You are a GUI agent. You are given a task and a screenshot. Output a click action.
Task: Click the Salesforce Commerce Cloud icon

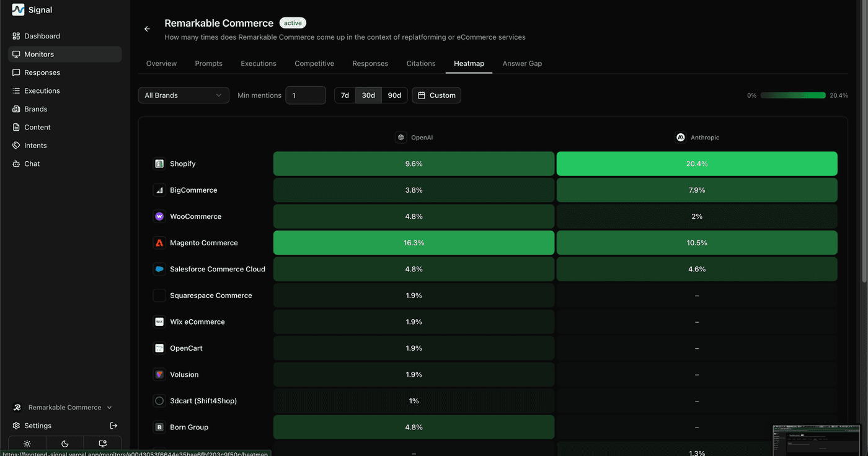159,269
